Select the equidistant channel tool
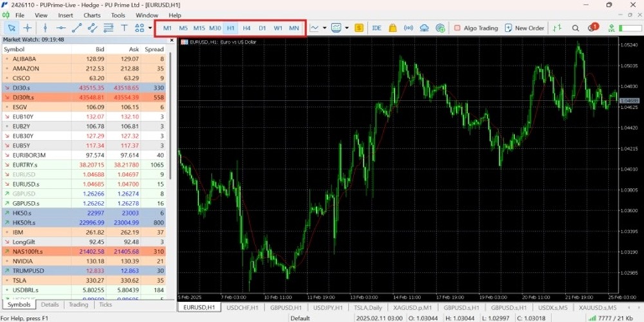Viewport: 644px width, 322px height. 92,28
